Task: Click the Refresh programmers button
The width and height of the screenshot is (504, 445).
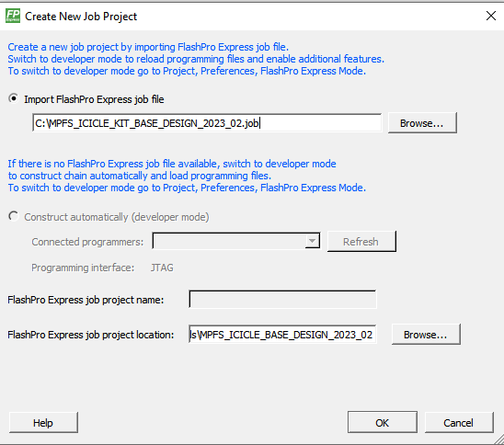Action: [x=361, y=241]
